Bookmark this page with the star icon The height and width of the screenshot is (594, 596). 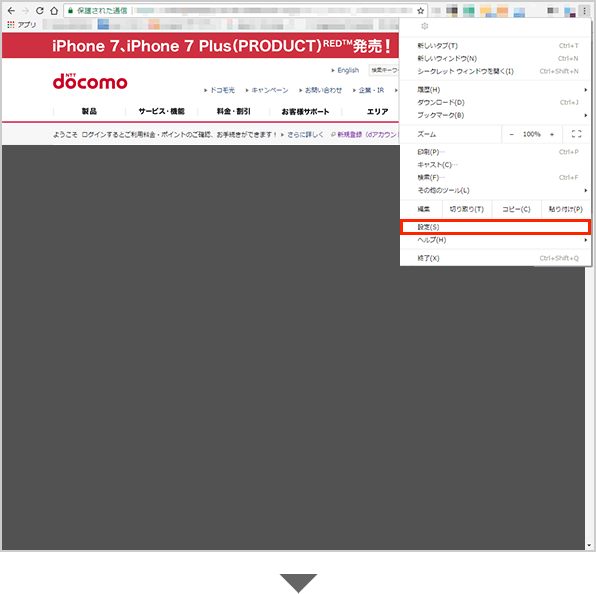click(420, 11)
